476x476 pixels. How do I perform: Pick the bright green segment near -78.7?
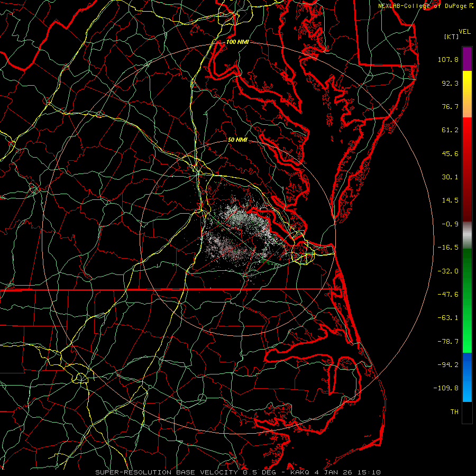[467, 342]
